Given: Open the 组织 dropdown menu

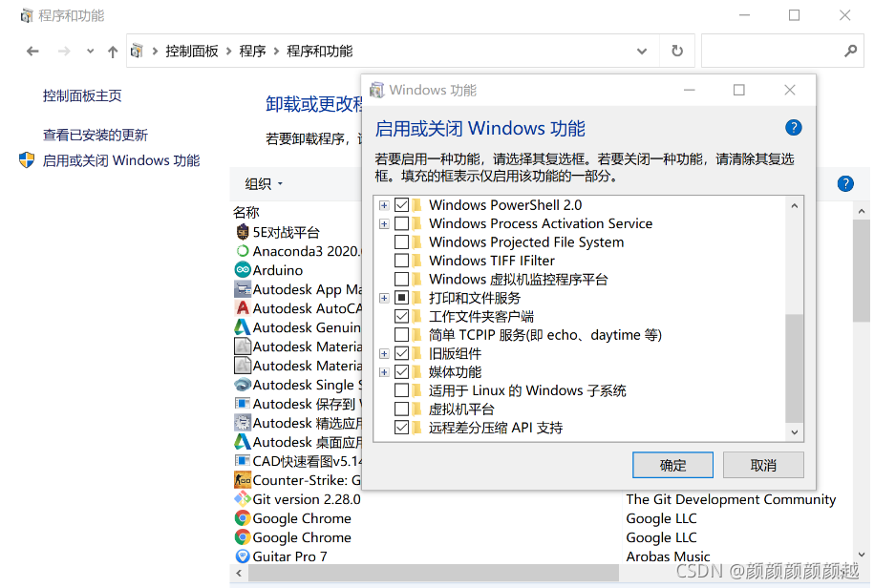Looking at the screenshot, I should coord(264,183).
